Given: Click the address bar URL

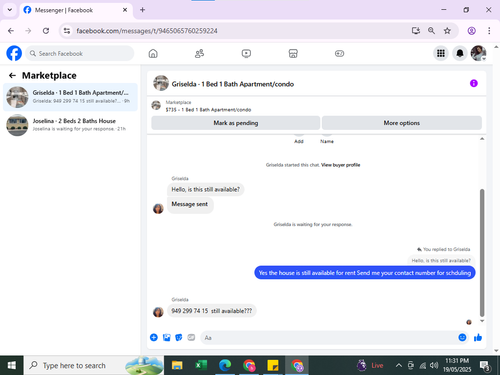Looking at the screenshot, I should click(147, 31).
